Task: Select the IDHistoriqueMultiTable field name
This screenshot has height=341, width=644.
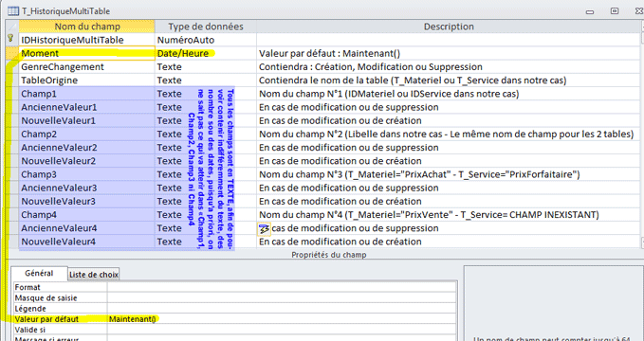Action: coord(87,40)
